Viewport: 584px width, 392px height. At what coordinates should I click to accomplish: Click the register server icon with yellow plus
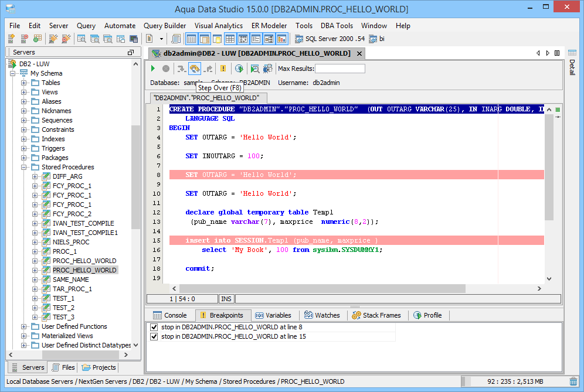pos(11,38)
